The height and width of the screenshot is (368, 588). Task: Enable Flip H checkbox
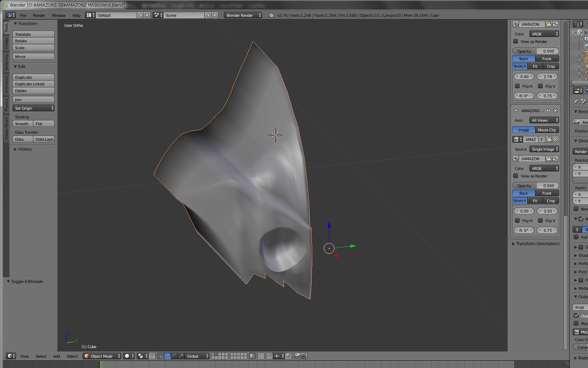[517, 86]
